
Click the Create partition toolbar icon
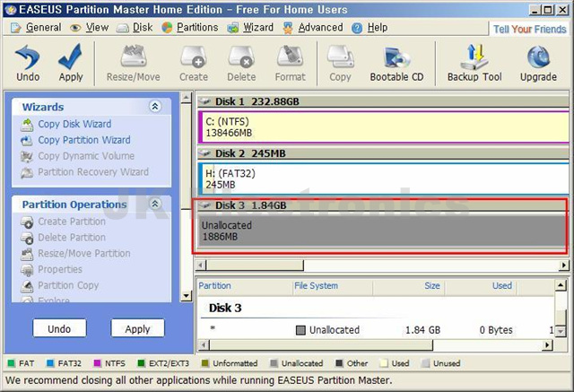point(194,63)
